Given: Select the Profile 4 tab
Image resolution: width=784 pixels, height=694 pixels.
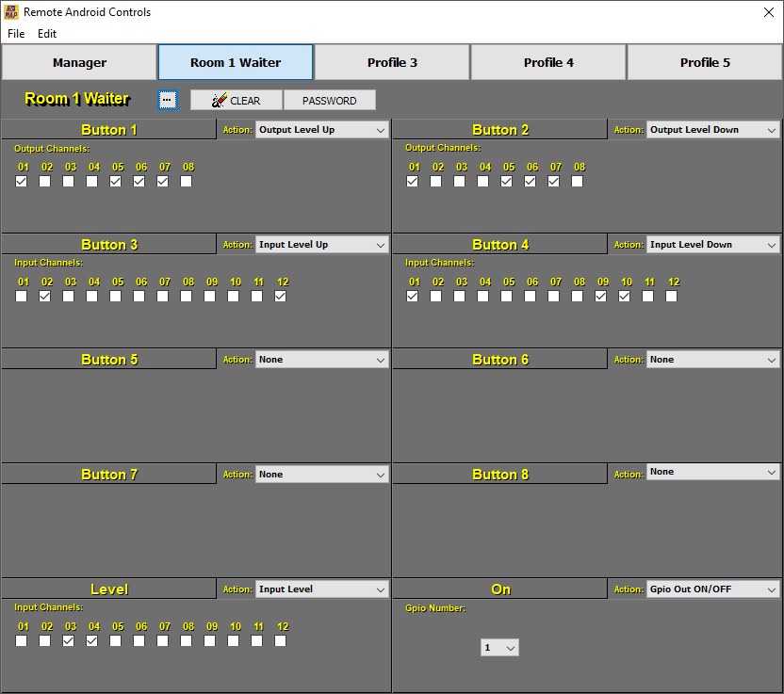Looking at the screenshot, I should click(x=547, y=62).
